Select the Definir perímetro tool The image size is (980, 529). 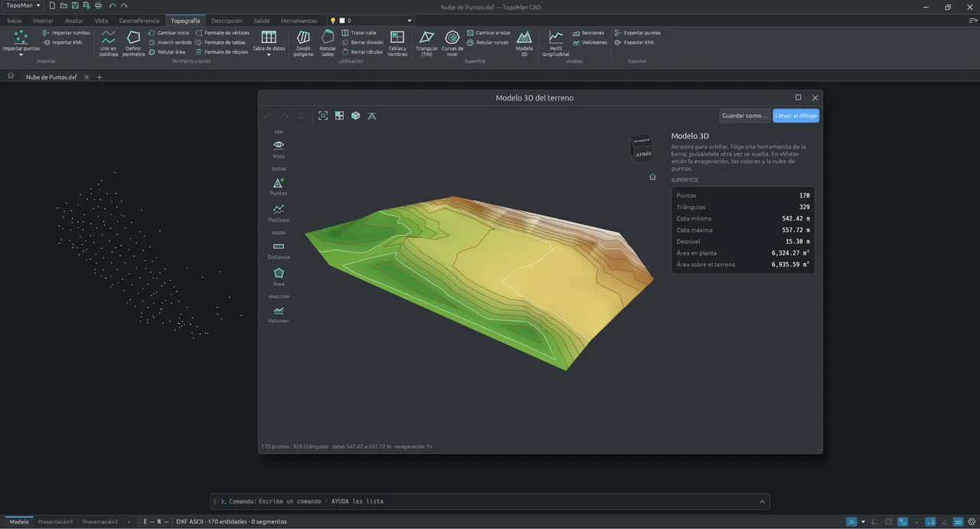133,43
